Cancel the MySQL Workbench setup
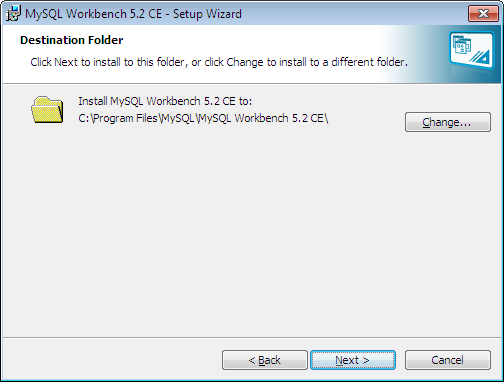Screen dimensions: 504x382 pyautogui.click(x=448, y=360)
